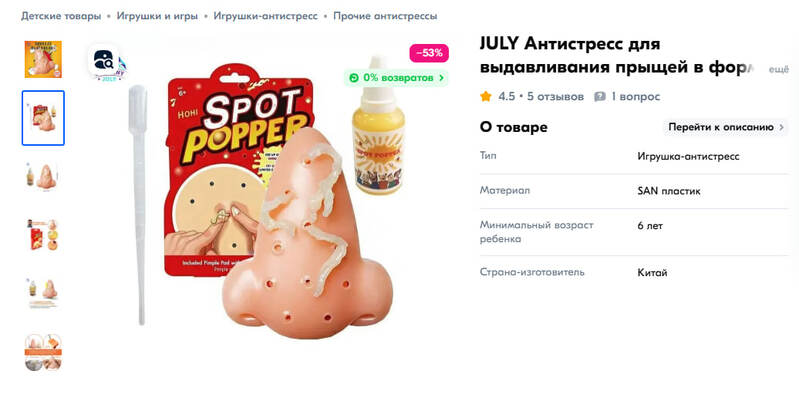Viewport: 799px width, 415px height.
Task: Click the pink "-53%" discount badge
Action: (x=429, y=53)
